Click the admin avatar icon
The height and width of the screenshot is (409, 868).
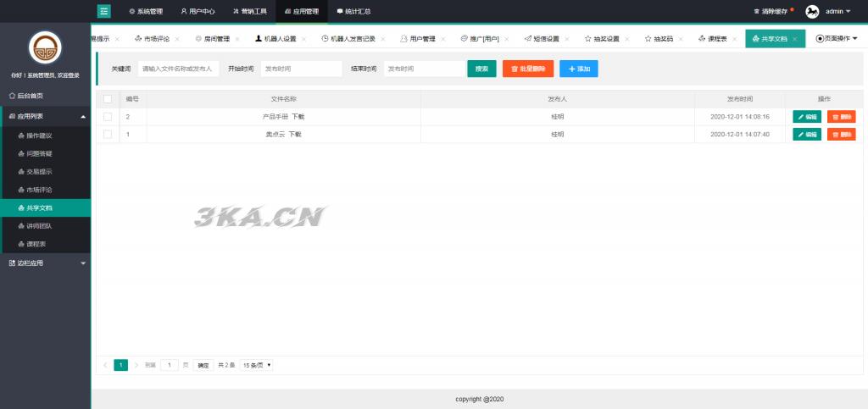812,11
